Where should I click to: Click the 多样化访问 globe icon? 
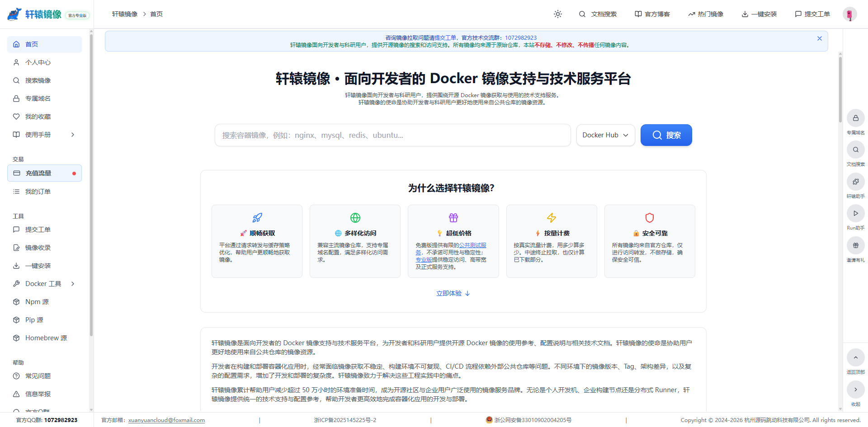355,218
